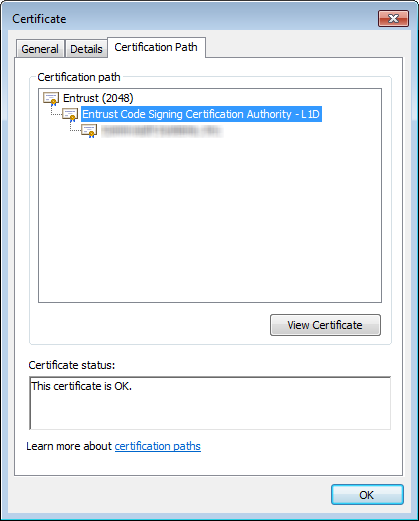Screen dimensions: 419x521
Task: Click the 'This certificate is OK.' status text
Action: [x=82, y=386]
